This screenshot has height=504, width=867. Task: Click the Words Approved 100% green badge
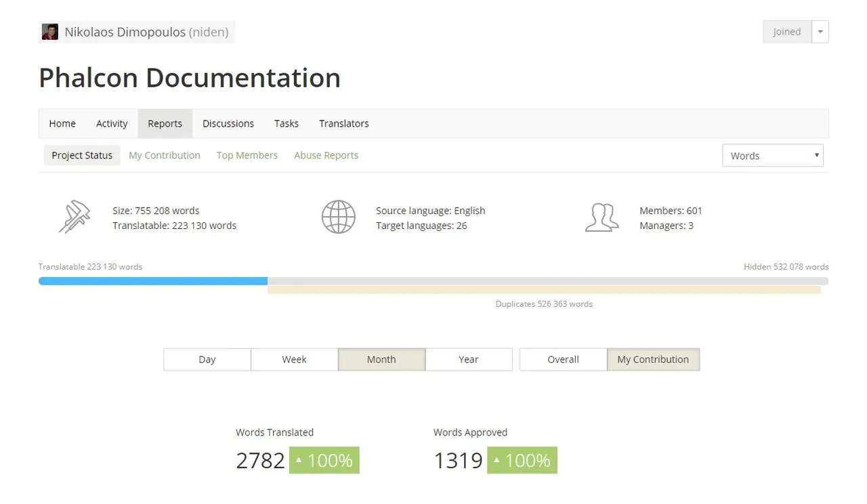click(x=522, y=461)
